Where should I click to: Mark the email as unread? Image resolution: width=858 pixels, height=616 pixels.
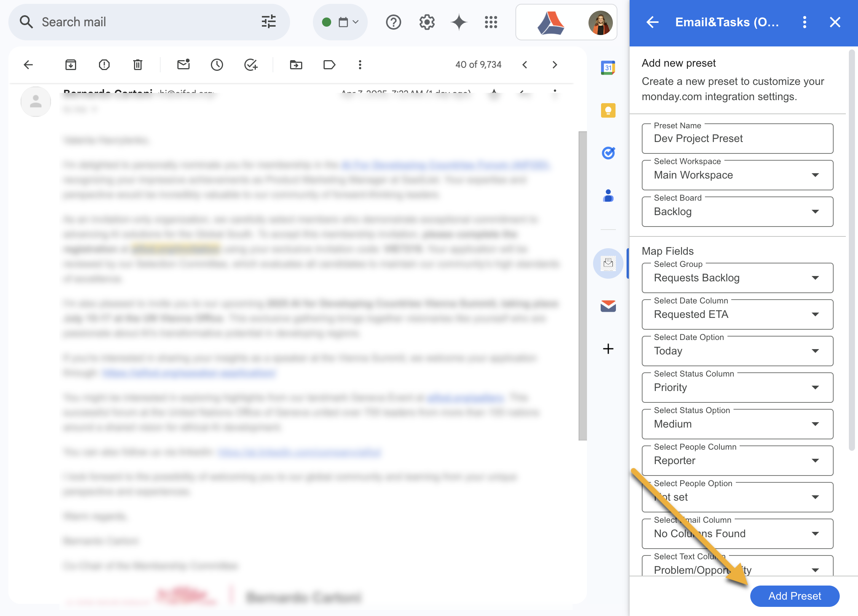[183, 65]
